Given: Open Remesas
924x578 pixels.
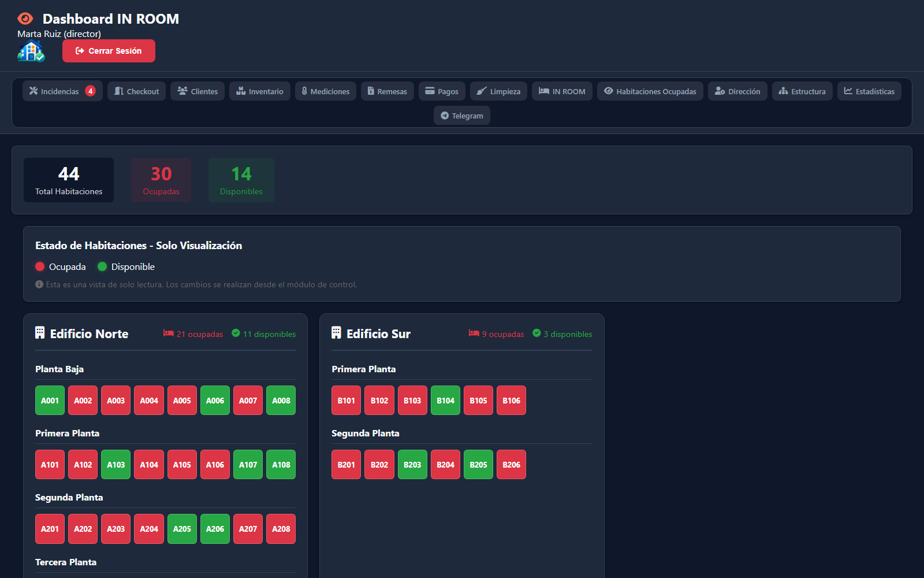Looking at the screenshot, I should pyautogui.click(x=388, y=91).
